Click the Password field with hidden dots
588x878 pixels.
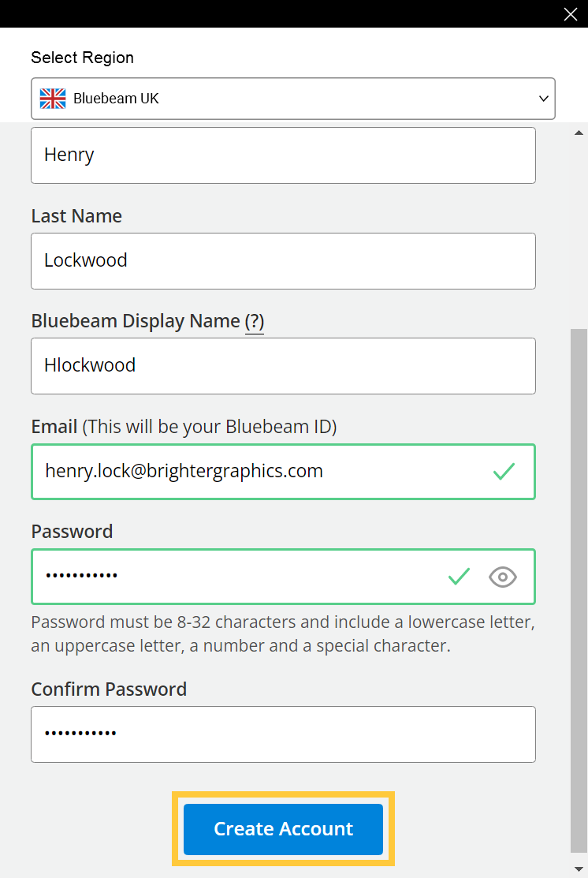click(236, 577)
